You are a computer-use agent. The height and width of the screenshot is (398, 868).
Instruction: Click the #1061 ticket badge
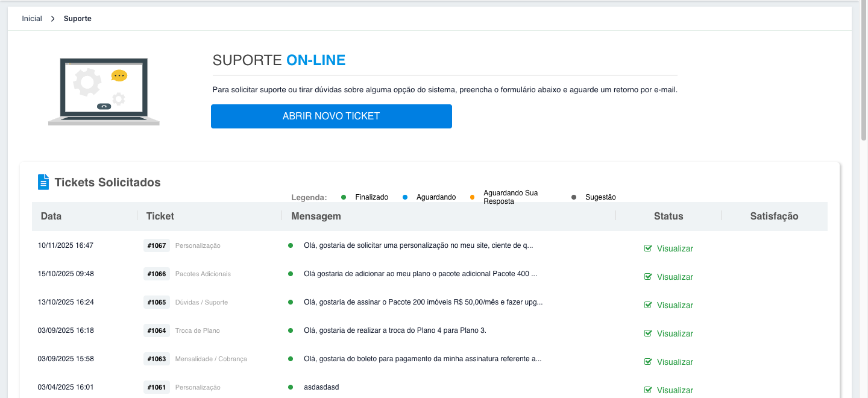coord(157,387)
